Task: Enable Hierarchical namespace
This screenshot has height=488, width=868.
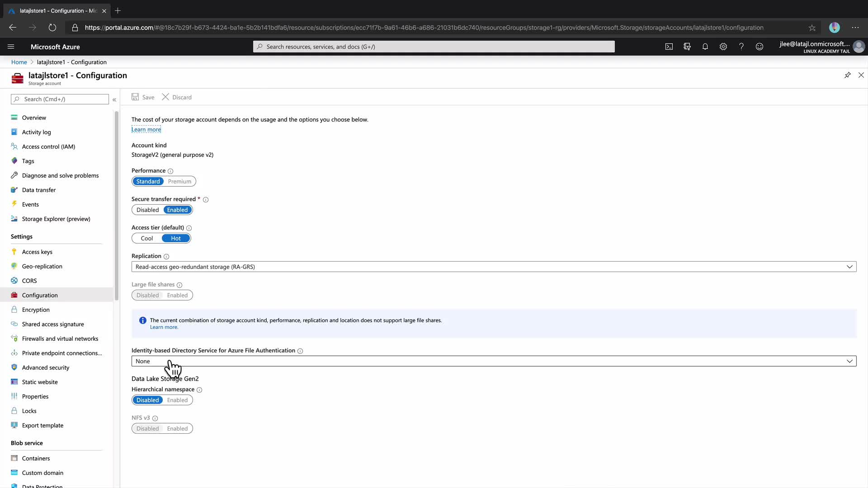Action: point(177,400)
